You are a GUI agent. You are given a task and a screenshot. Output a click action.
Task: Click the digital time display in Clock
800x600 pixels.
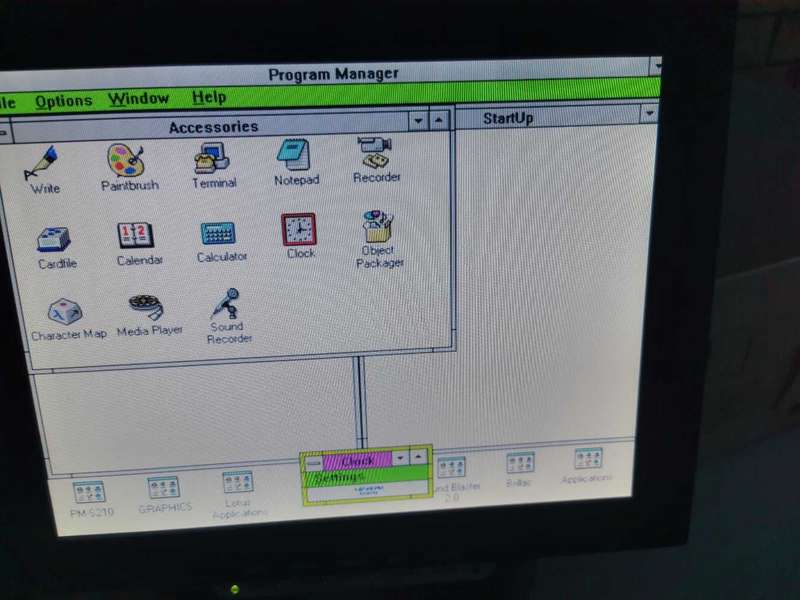[x=368, y=490]
